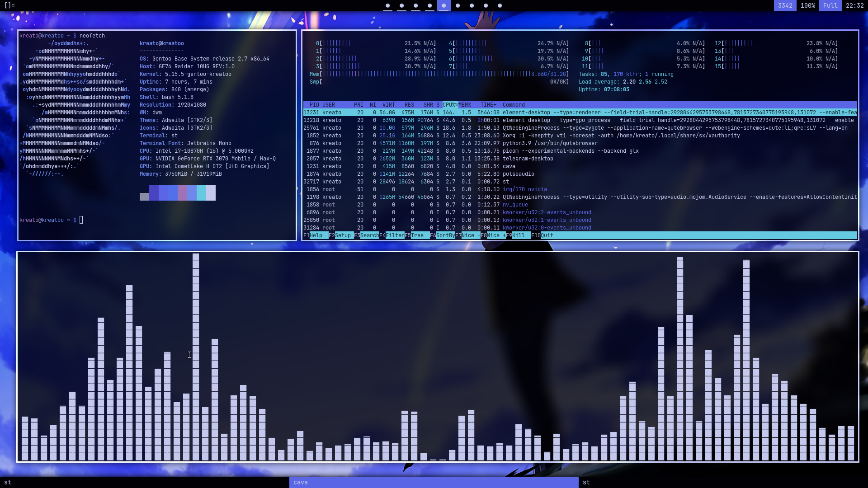This screenshot has height=488, width=868.
Task: Switch to the last workspace tag dot
Action: point(500,6)
